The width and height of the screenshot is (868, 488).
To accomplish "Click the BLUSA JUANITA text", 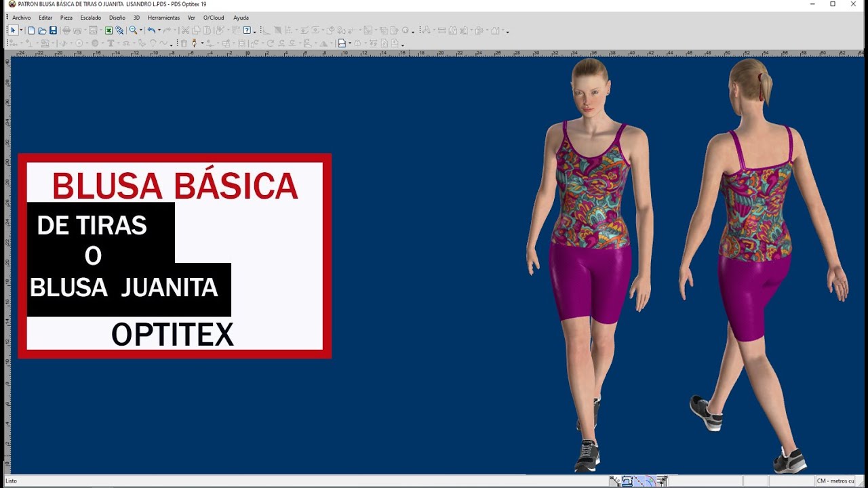I will coord(123,288).
